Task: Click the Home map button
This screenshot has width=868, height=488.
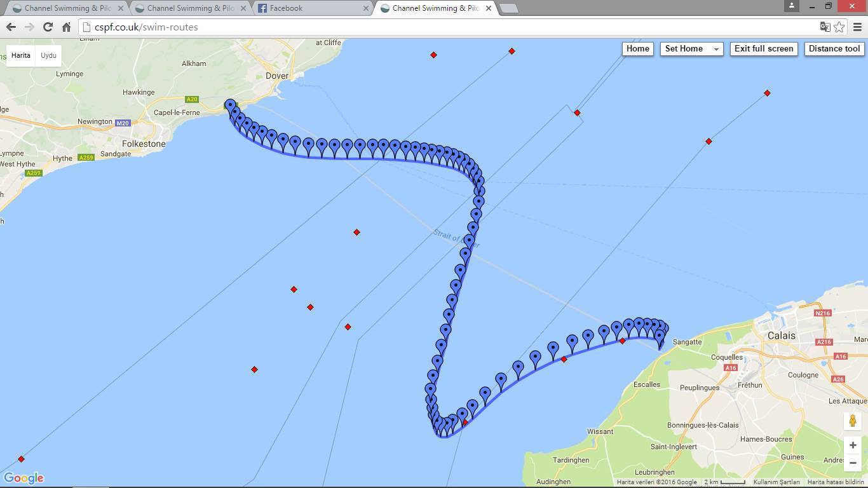Action: tap(637, 49)
